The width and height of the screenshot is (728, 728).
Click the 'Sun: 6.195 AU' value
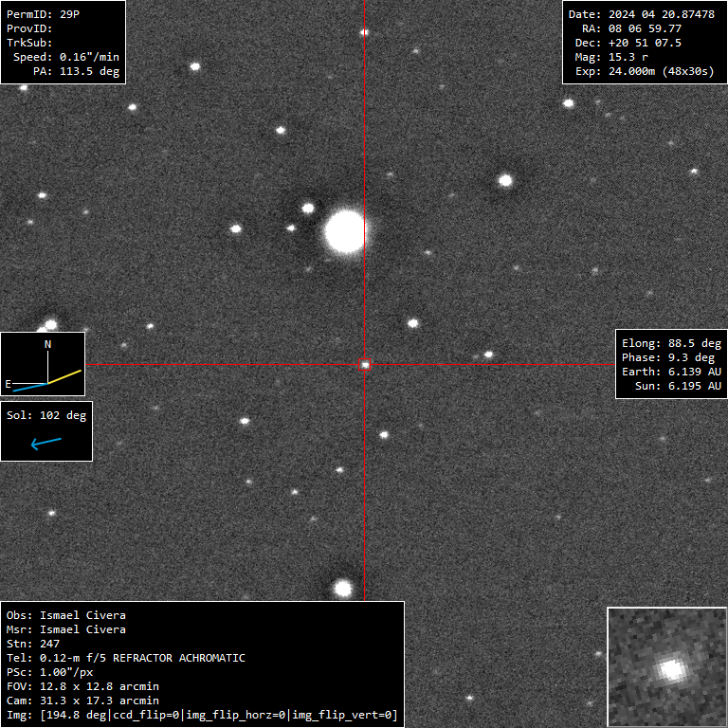pos(678,387)
